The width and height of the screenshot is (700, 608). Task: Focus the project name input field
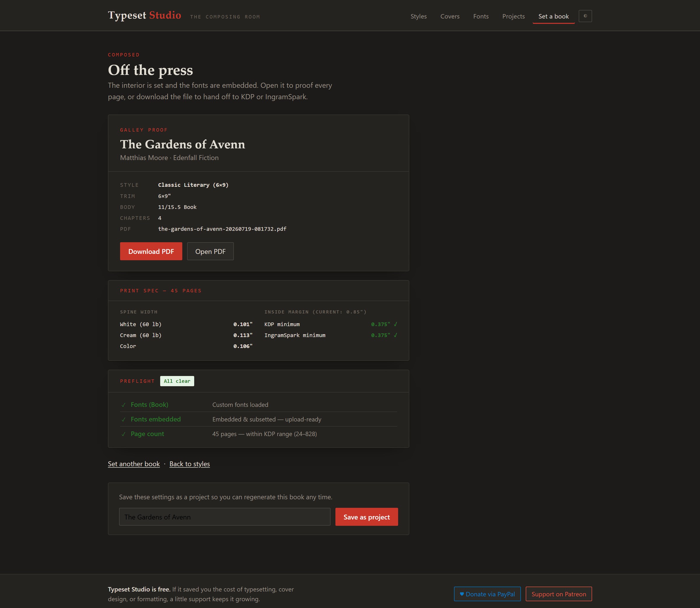(224, 517)
